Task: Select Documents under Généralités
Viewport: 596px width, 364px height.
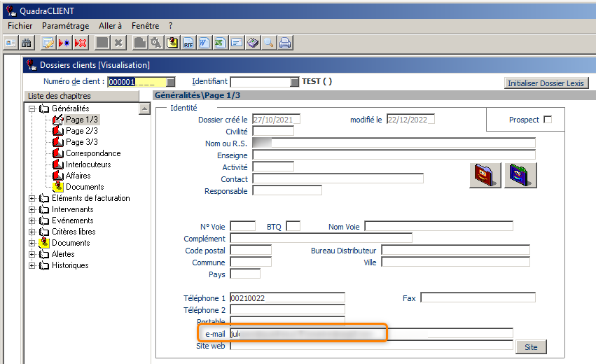Action: coord(84,187)
